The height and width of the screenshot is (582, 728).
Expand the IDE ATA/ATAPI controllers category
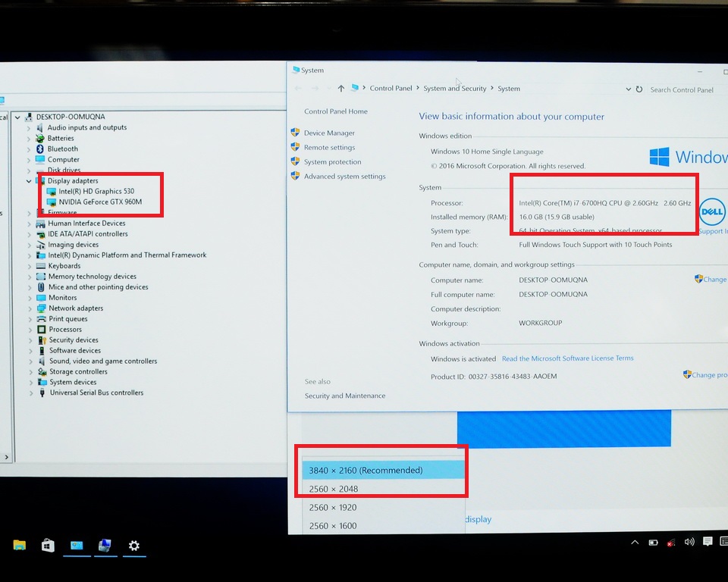point(30,234)
